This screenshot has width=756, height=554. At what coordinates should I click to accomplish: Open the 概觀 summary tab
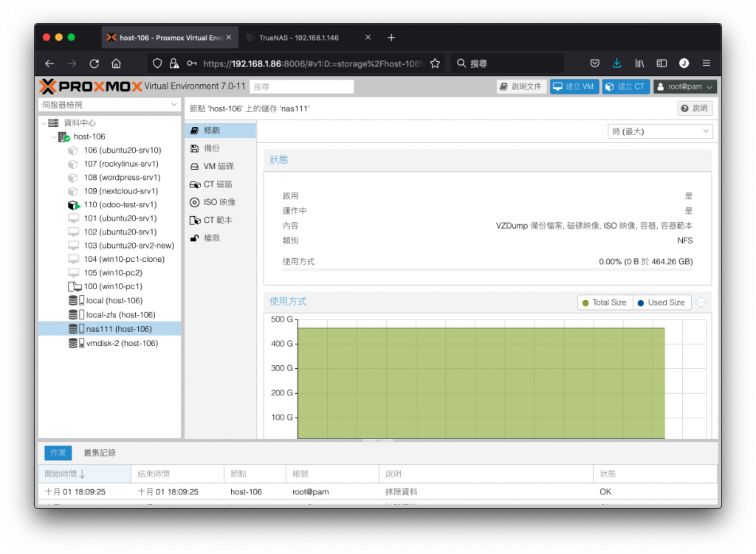pos(220,131)
